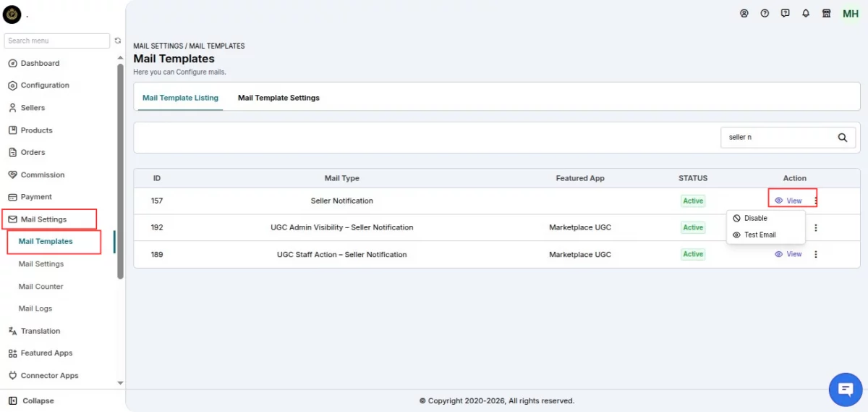Click the Collapse label in the sidebar
The height and width of the screenshot is (412, 868).
[38, 401]
